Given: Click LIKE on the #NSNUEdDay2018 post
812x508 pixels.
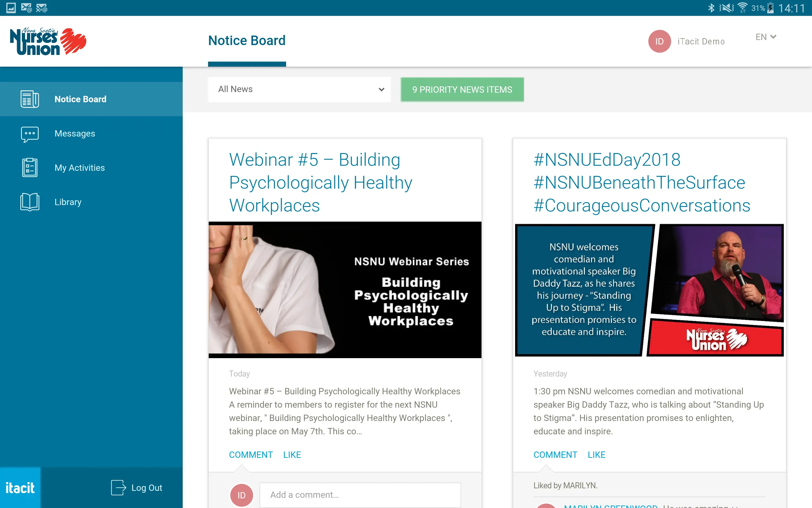Looking at the screenshot, I should point(596,455).
